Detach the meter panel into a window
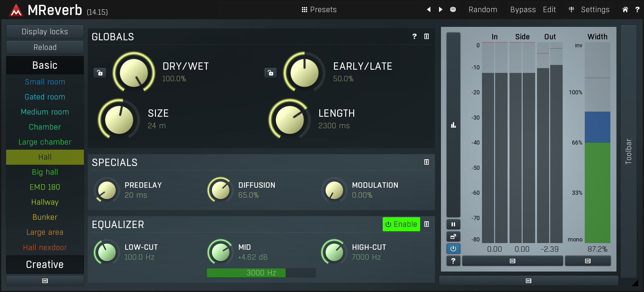The height and width of the screenshot is (292, 644). tap(453, 237)
